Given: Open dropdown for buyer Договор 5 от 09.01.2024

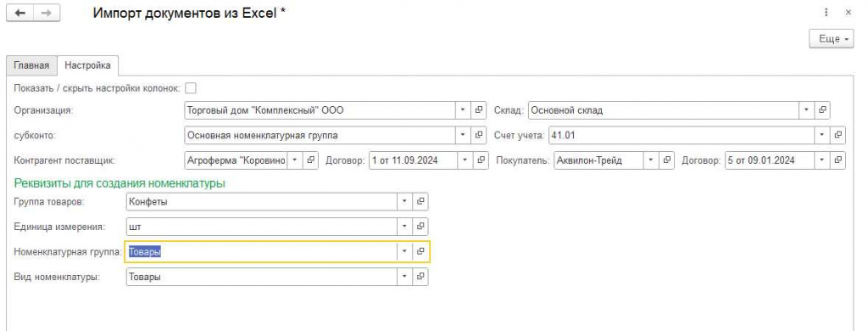Looking at the screenshot, I should 822,160.
